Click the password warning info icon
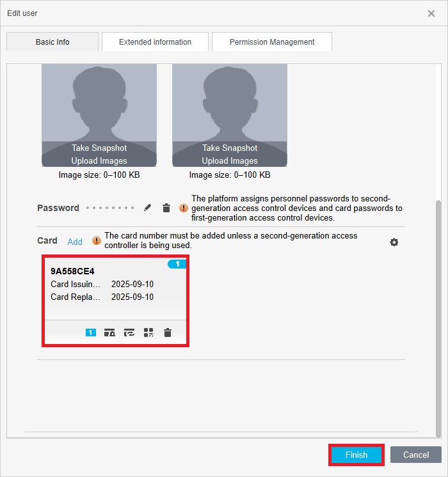The height and width of the screenshot is (477, 448). [x=184, y=208]
